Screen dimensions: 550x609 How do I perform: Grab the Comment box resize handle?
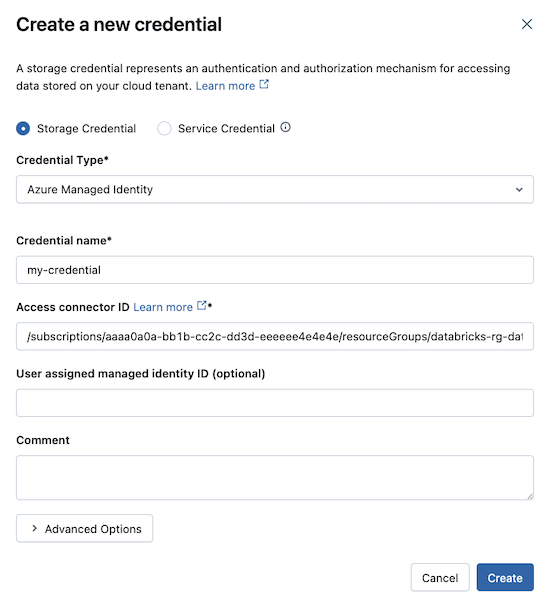(x=530, y=496)
